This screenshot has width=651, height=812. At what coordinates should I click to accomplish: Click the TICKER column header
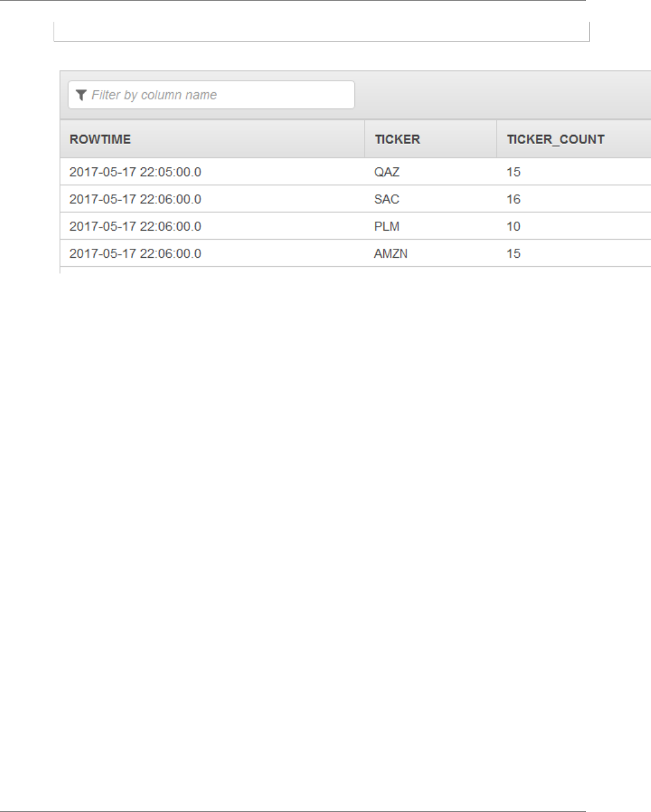coord(430,139)
